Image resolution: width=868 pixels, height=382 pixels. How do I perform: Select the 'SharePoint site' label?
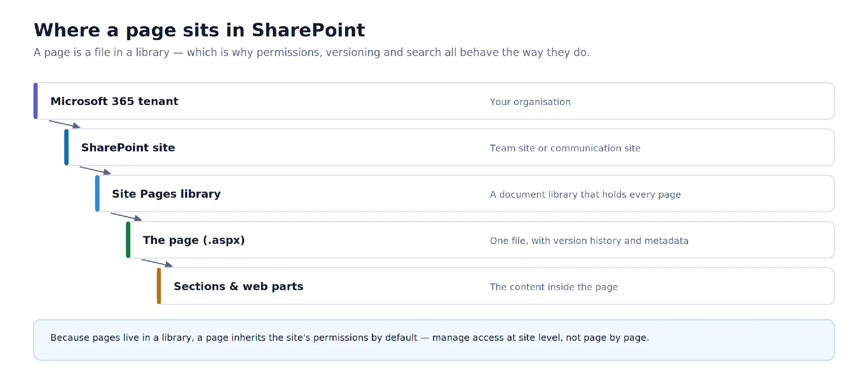[x=128, y=147]
